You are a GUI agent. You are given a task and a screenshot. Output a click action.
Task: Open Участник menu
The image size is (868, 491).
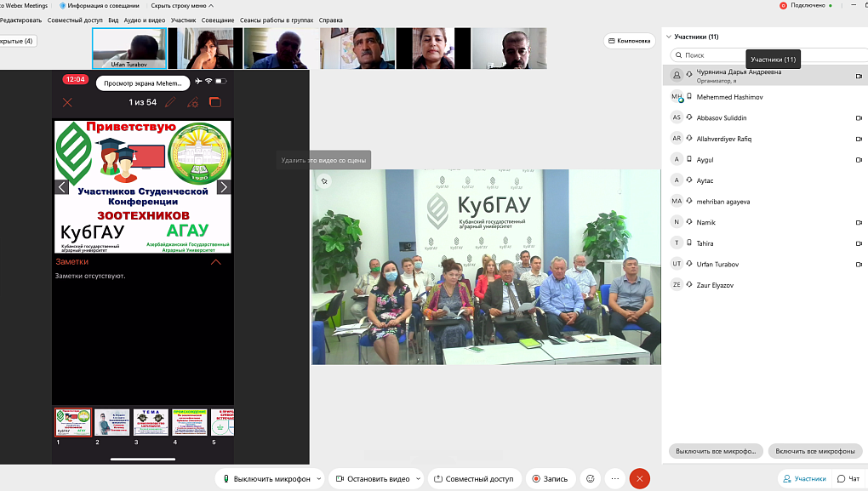click(183, 20)
